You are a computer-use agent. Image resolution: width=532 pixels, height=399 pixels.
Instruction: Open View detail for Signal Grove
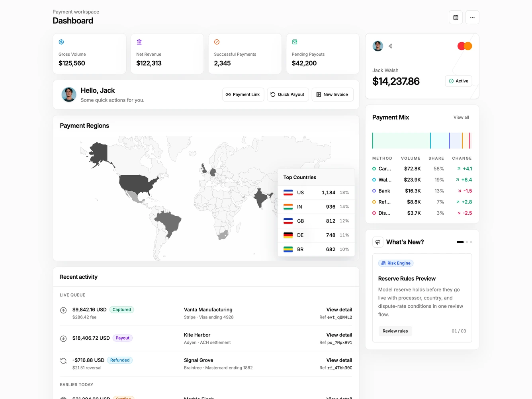pos(339,360)
